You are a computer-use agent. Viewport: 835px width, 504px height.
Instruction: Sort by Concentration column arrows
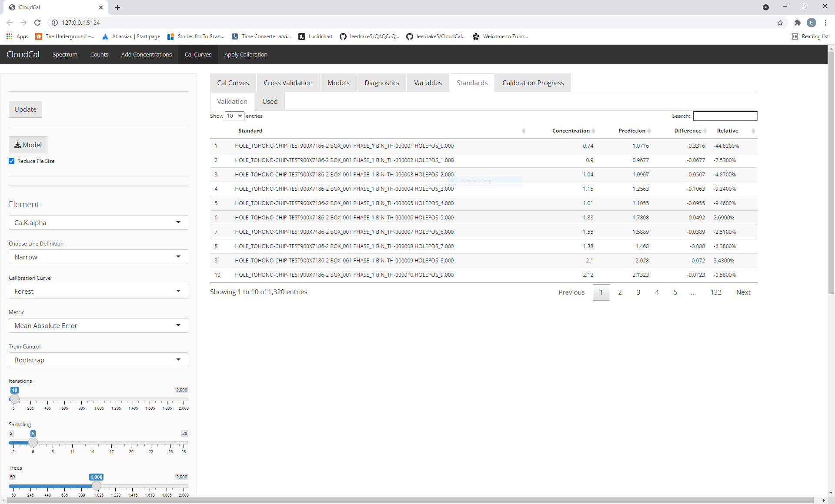pyautogui.click(x=593, y=131)
